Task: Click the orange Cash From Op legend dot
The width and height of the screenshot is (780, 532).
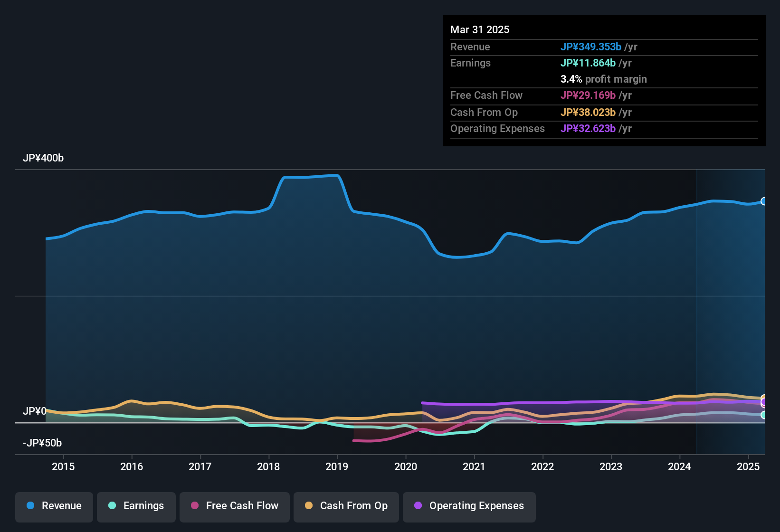Action: click(309, 505)
